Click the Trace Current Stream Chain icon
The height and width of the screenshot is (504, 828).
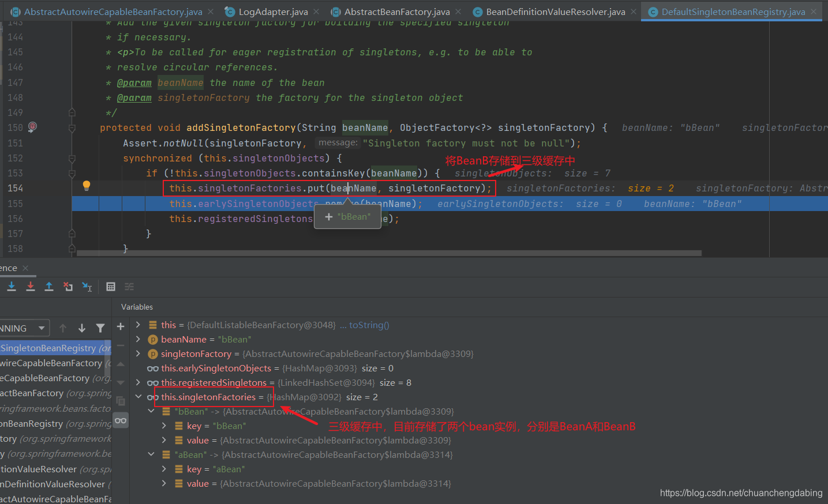[x=129, y=287]
